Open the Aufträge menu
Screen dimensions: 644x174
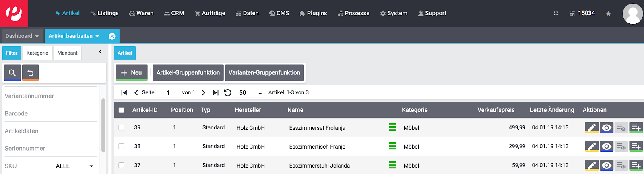coord(210,13)
